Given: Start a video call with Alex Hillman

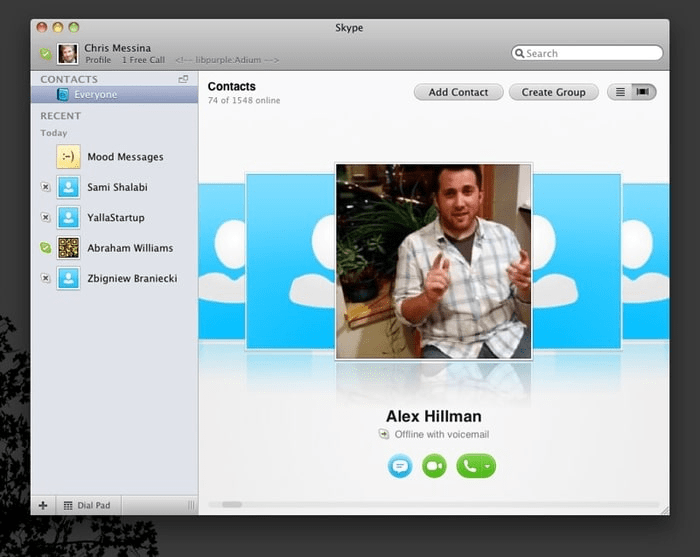Looking at the screenshot, I should [434, 466].
